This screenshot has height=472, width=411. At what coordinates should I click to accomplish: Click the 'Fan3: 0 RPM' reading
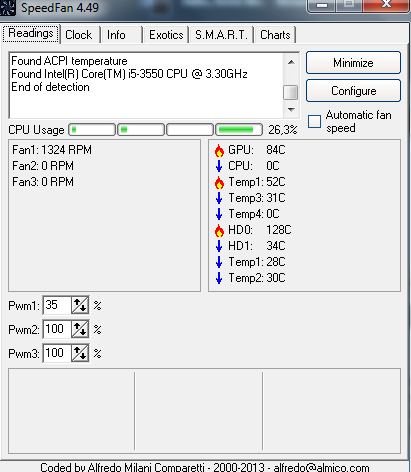(43, 182)
